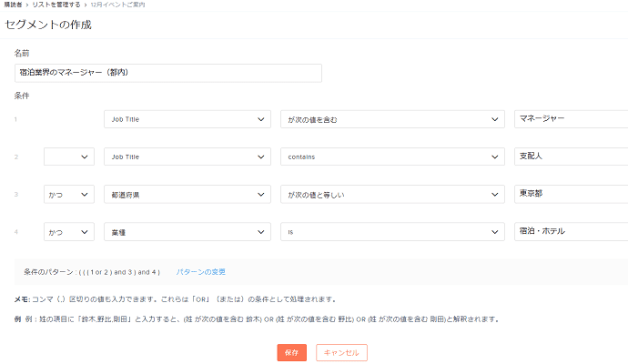Viewport: 628px width, 364px height.
Task: Click the 購読者 breadcrumb link
Action: click(x=14, y=5)
